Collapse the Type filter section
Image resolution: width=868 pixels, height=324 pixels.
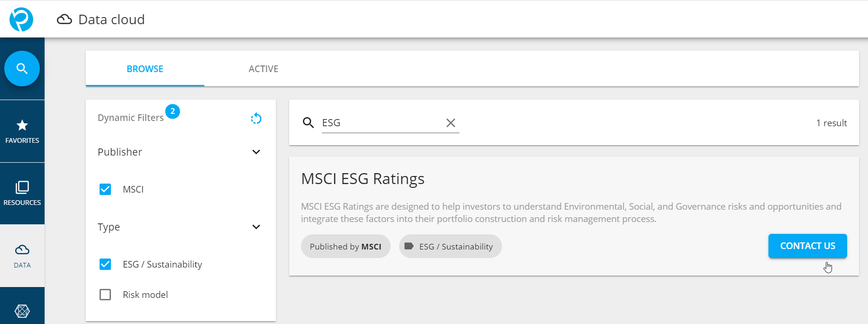point(256,227)
